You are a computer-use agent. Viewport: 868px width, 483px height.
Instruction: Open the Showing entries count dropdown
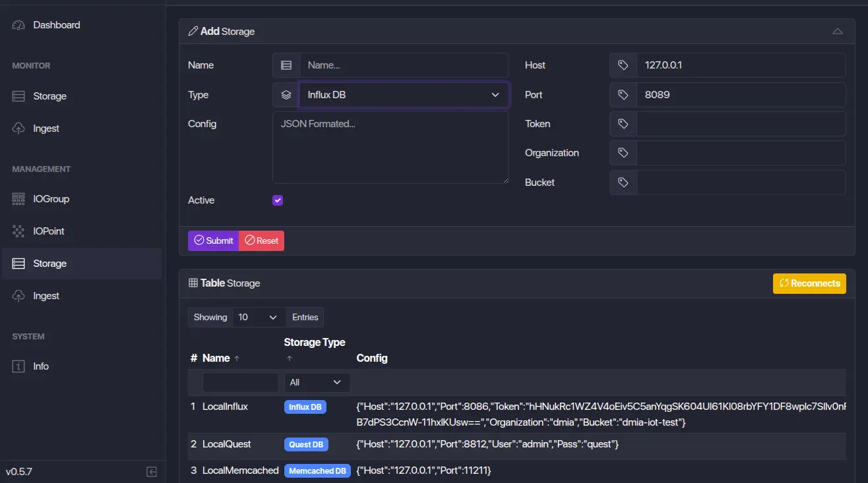pos(259,318)
